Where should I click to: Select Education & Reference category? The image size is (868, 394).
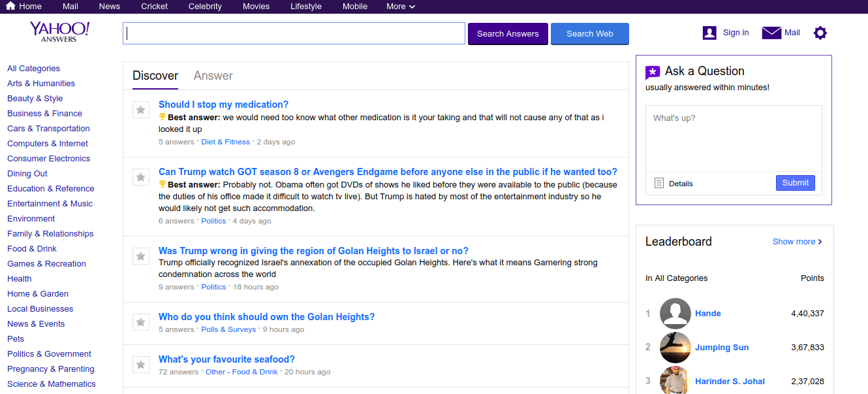51,189
